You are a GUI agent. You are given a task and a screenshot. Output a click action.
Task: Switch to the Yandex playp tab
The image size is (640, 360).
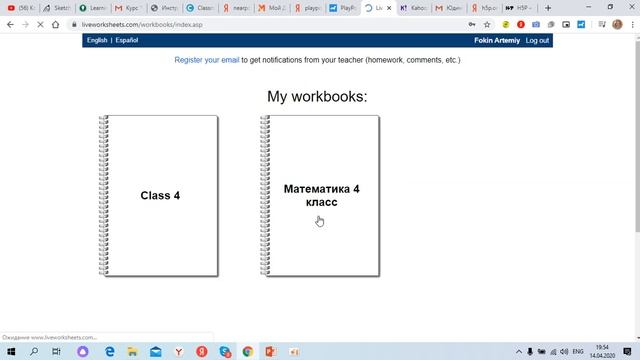point(307,8)
